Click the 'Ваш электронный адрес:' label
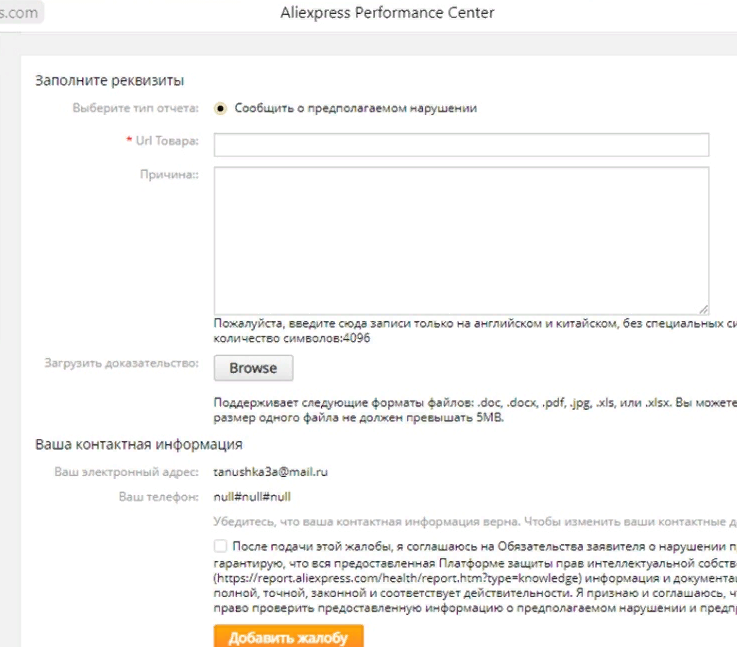Screen dimensions: 737x647 (126, 472)
